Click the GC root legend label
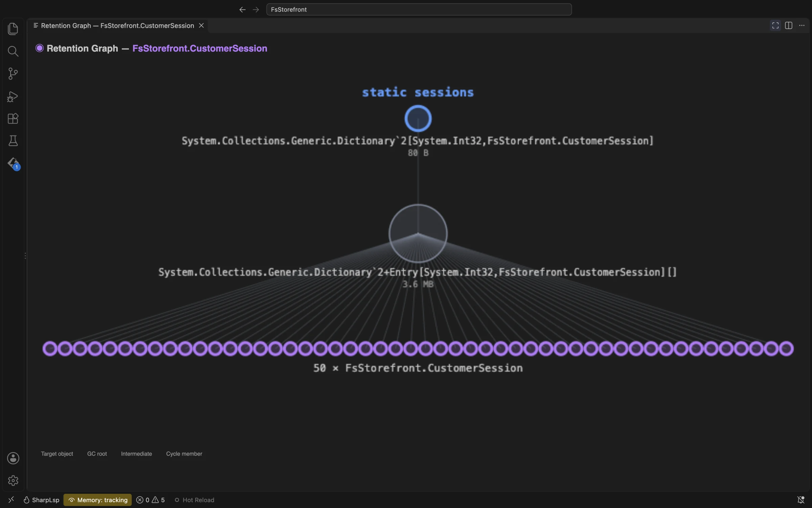This screenshot has width=812, height=508. click(x=97, y=454)
